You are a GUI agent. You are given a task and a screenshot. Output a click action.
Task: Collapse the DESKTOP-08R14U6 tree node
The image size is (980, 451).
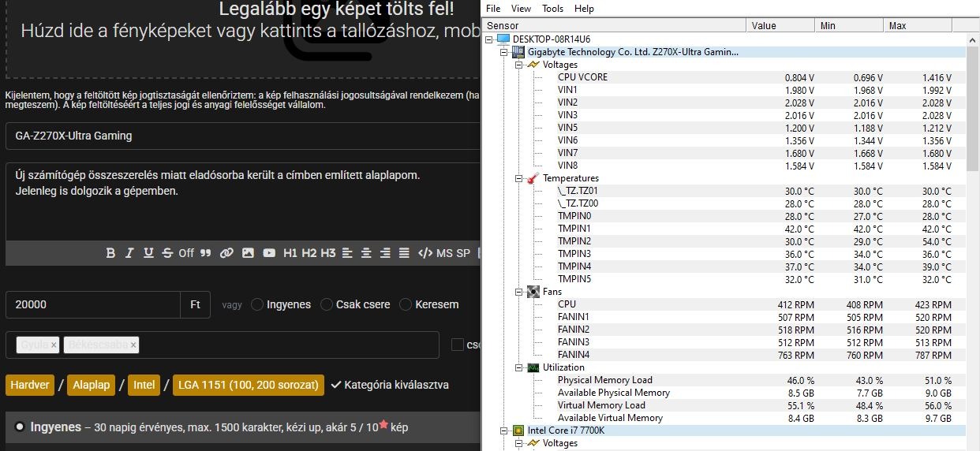(489, 39)
